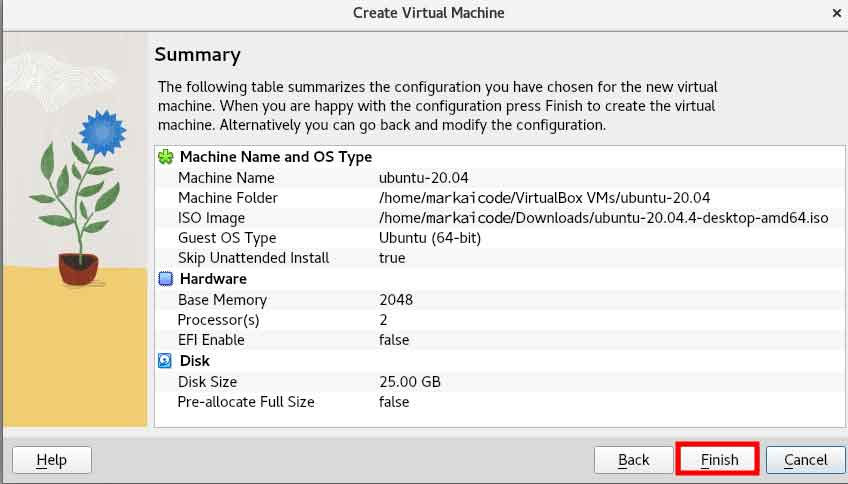The width and height of the screenshot is (848, 484).
Task: Click the green Machine Name and OS Type icon
Action: [165, 157]
